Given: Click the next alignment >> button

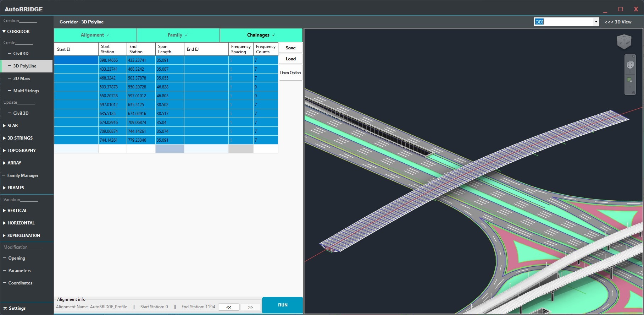Looking at the screenshot, I should [250, 307].
